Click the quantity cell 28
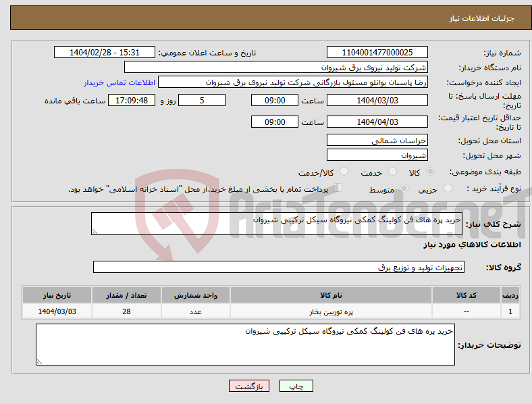The height and width of the screenshot is (404, 532). [x=126, y=311]
